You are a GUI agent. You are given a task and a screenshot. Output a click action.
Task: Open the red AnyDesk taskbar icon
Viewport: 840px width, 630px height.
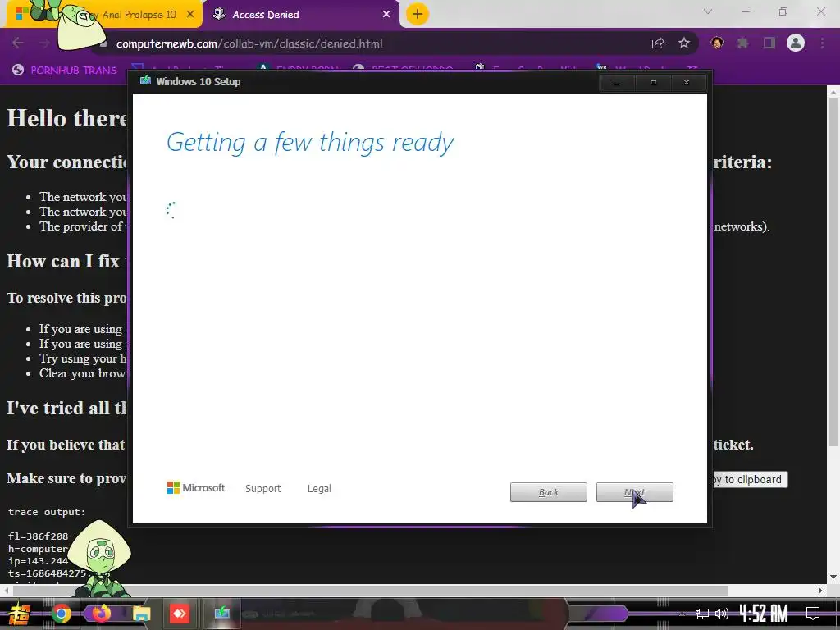[x=180, y=614]
